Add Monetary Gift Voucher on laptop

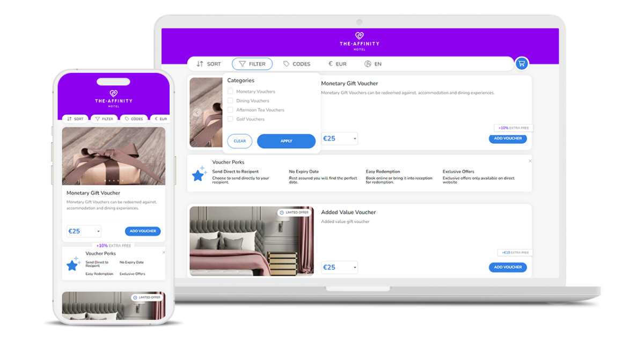point(508,138)
